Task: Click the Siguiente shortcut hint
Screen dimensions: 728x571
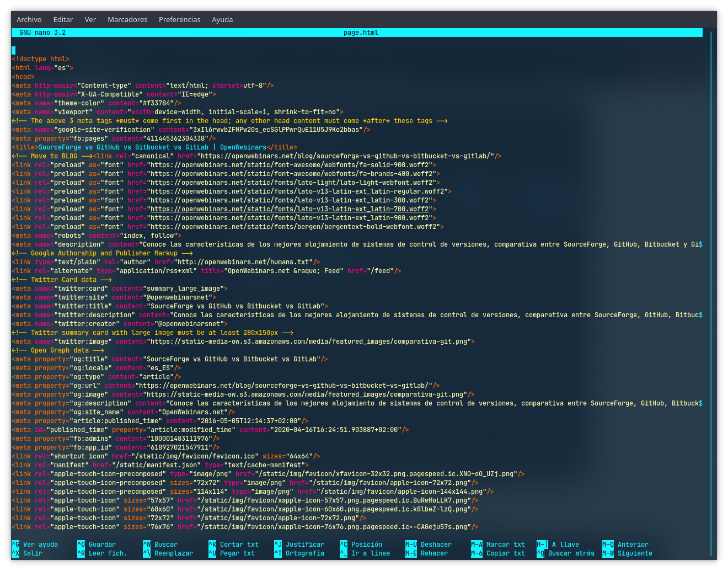Action: 627,553
